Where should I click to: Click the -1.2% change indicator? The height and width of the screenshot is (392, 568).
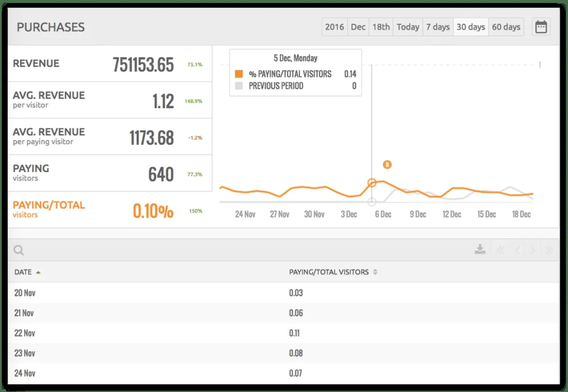(195, 138)
